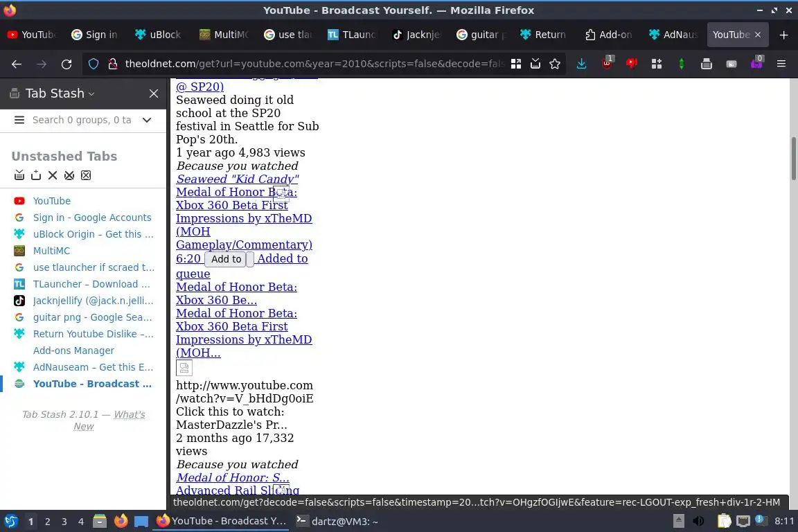Click the volume speaker icon in the system tray
The image size is (798, 532).
[698, 522]
